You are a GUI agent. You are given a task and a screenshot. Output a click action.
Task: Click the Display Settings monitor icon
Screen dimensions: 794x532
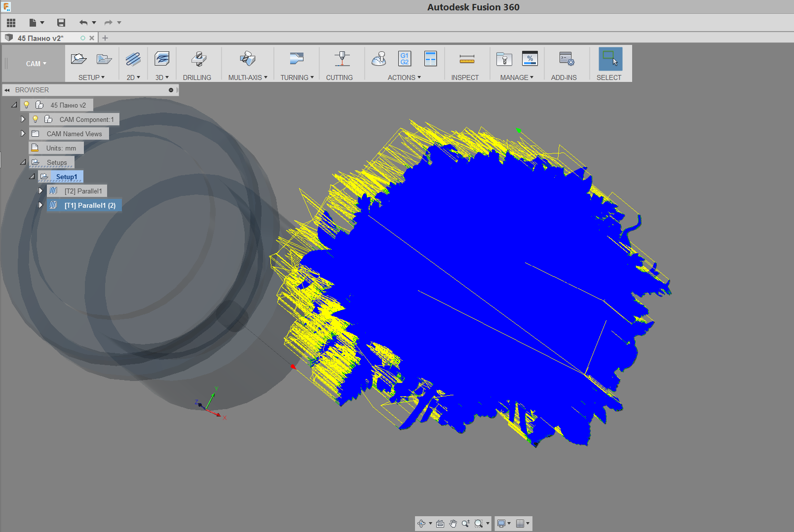(x=501, y=524)
